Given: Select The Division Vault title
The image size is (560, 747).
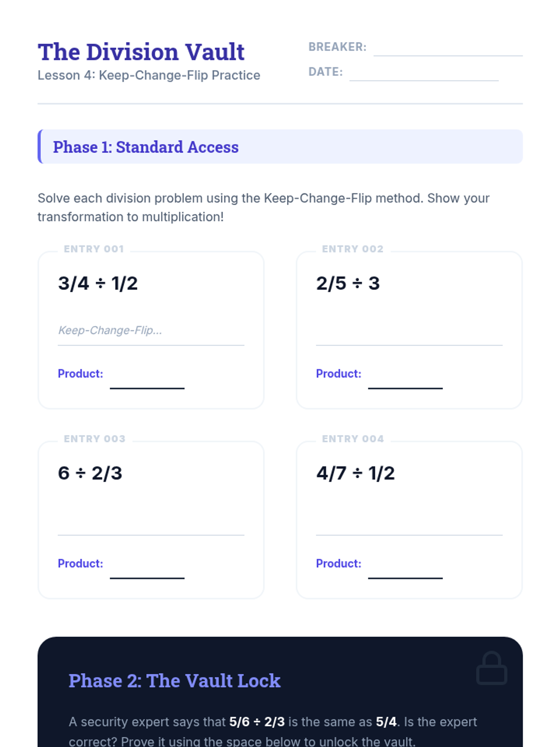Looking at the screenshot, I should pyautogui.click(x=141, y=52).
